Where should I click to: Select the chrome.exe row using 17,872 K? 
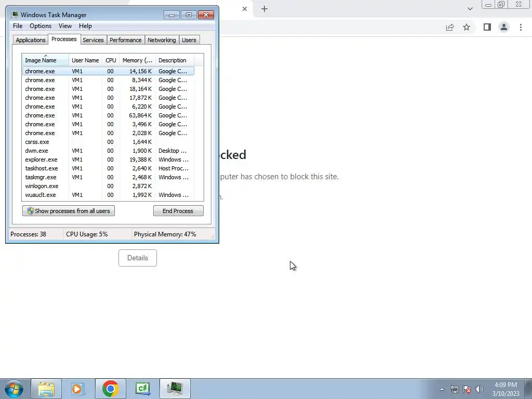(x=108, y=98)
